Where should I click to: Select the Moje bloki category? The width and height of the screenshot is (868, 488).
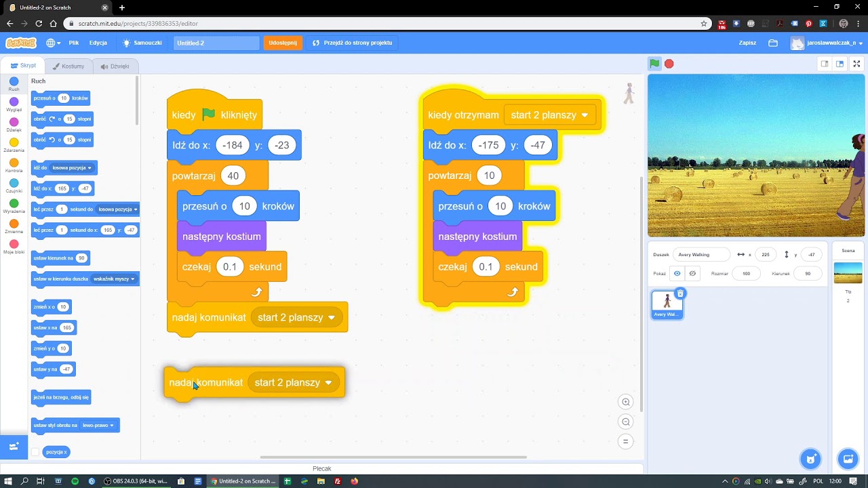pos(14,247)
